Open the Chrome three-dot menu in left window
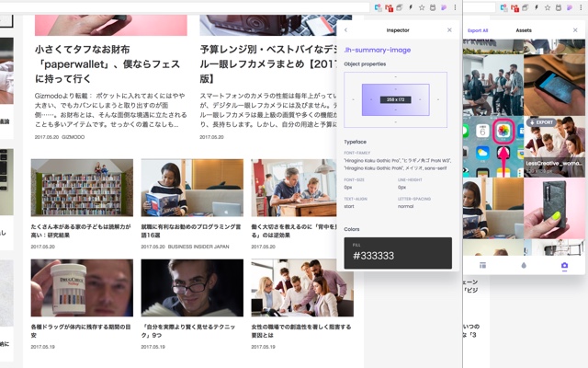Image resolution: width=588 pixels, height=368 pixels. 455,7
